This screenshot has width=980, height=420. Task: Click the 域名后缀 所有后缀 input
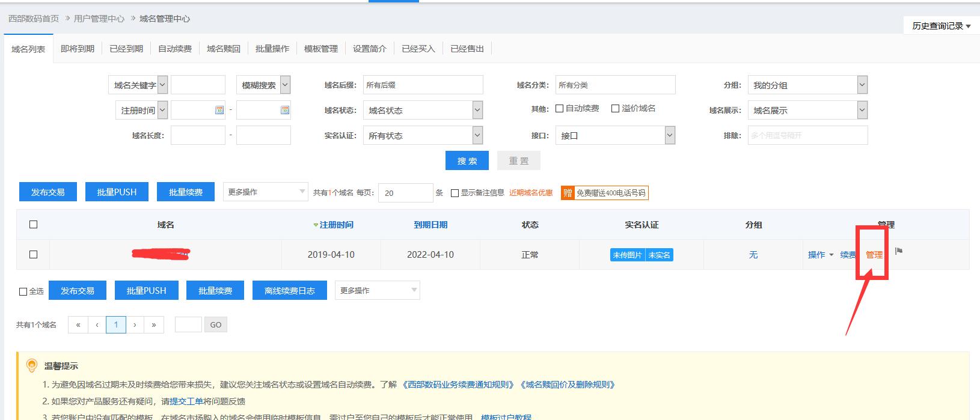[423, 85]
